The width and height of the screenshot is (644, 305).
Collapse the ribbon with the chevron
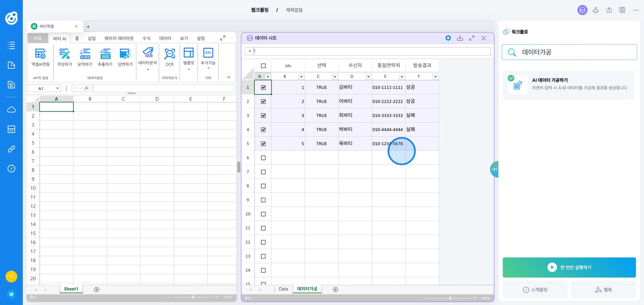(229, 77)
